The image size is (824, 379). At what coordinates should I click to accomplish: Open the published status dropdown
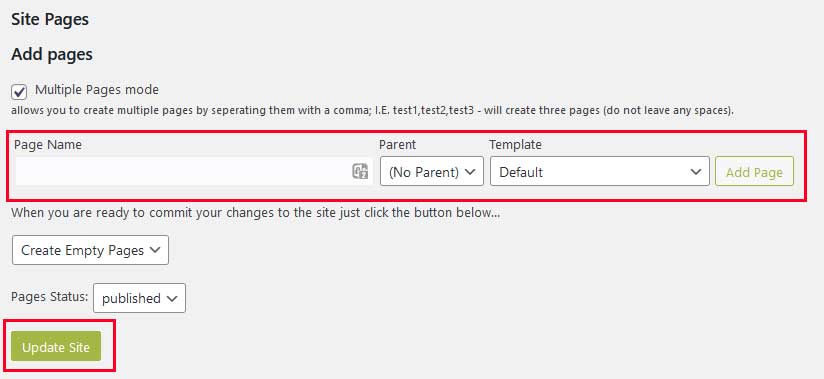[x=139, y=298]
